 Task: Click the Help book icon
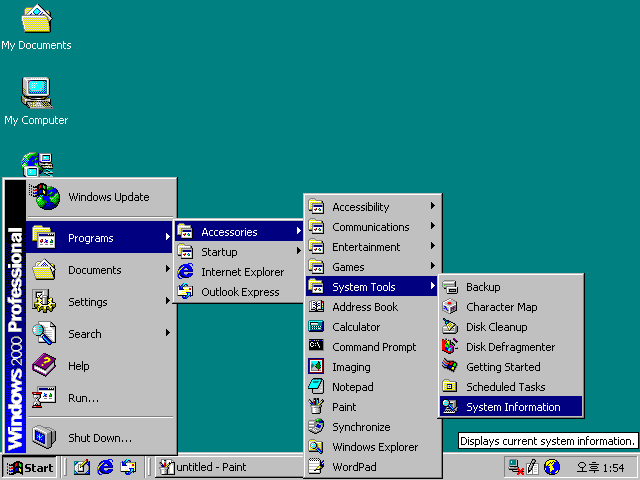(44, 365)
